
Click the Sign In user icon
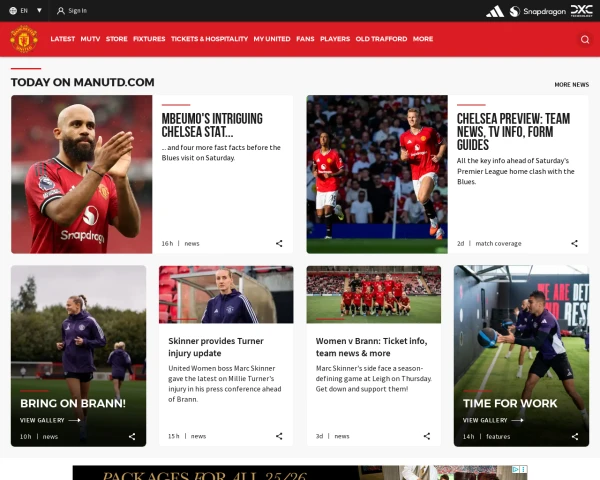pos(60,11)
